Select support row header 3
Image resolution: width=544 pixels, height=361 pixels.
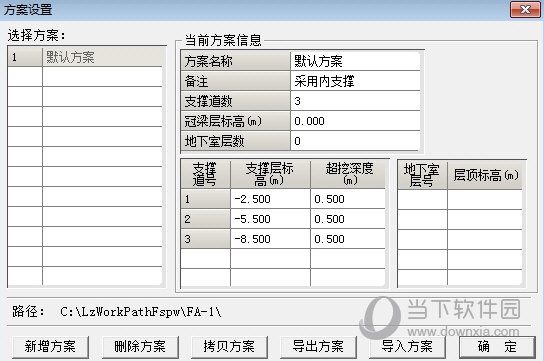(205, 239)
